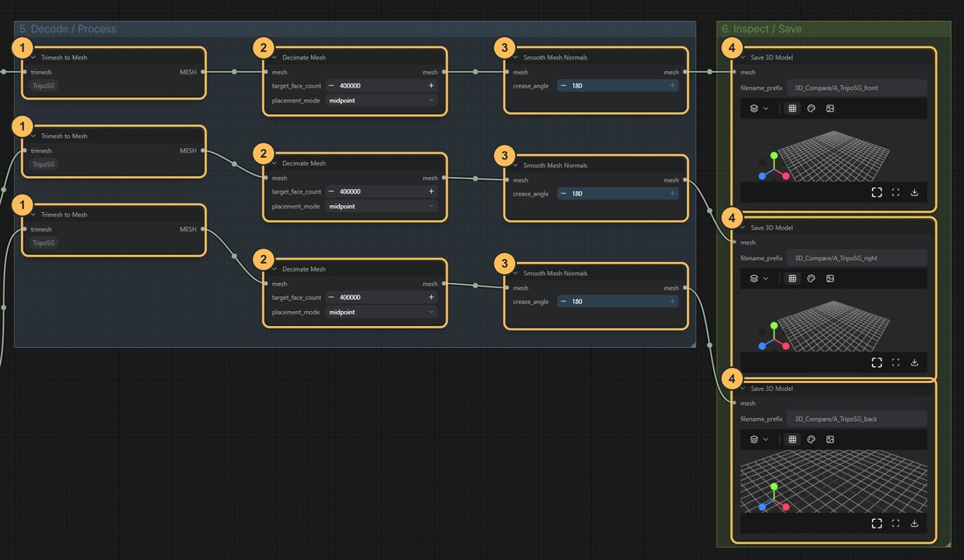Click green Y axis gizmo in A_TripoSG_right viewer
This screenshot has height=560, width=964.
[774, 326]
